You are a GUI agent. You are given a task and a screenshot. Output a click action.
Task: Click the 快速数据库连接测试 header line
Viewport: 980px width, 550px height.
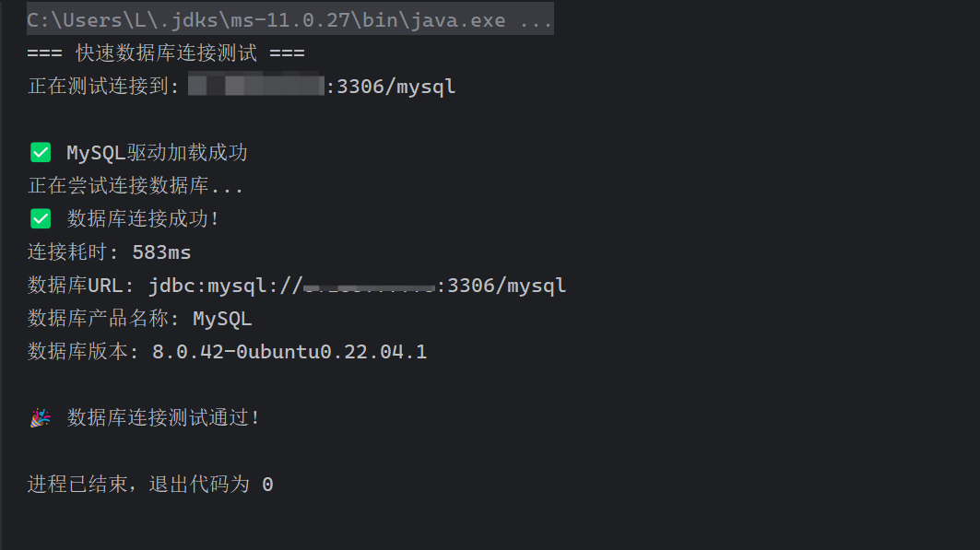[166, 53]
